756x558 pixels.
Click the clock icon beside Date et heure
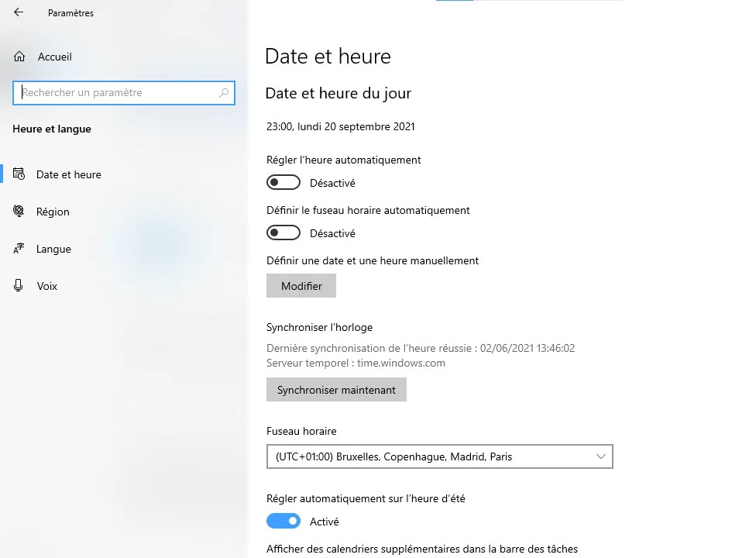click(19, 174)
